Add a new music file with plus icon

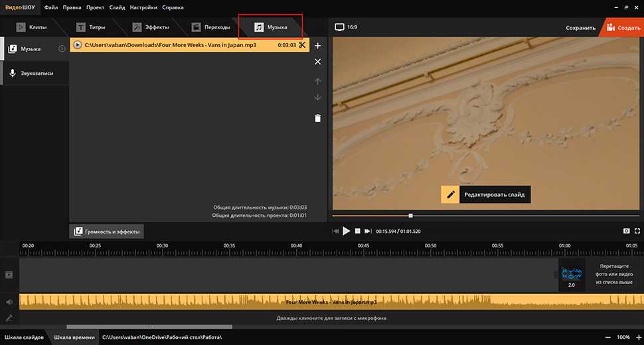coord(317,46)
